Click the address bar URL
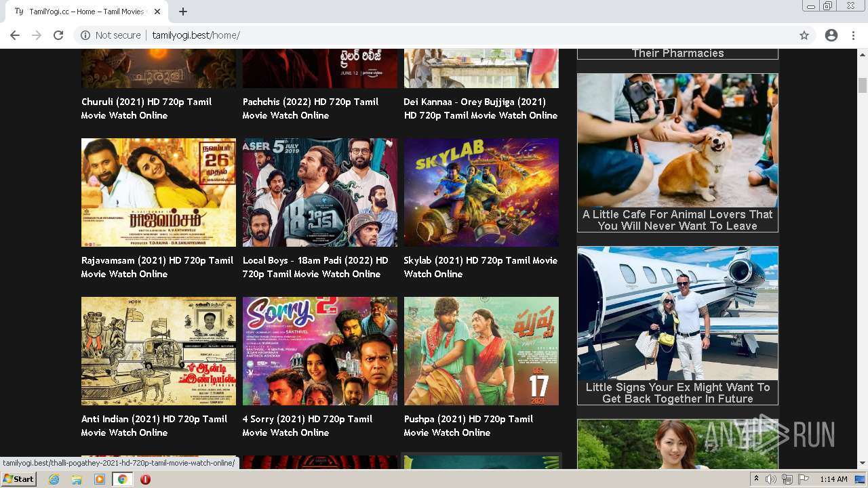The height and width of the screenshot is (488, 868). [196, 35]
